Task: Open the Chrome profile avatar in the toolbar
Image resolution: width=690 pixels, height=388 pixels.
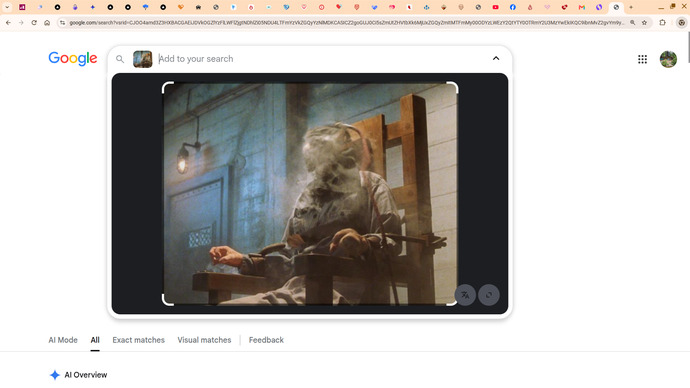Action: tap(681, 23)
